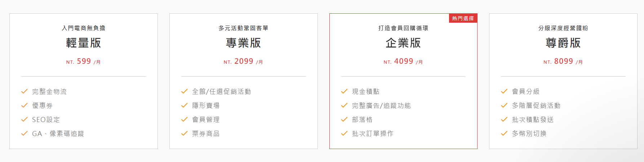Click the NT. 4099 monthly price
This screenshot has height=162, width=644.
pyautogui.click(x=403, y=62)
